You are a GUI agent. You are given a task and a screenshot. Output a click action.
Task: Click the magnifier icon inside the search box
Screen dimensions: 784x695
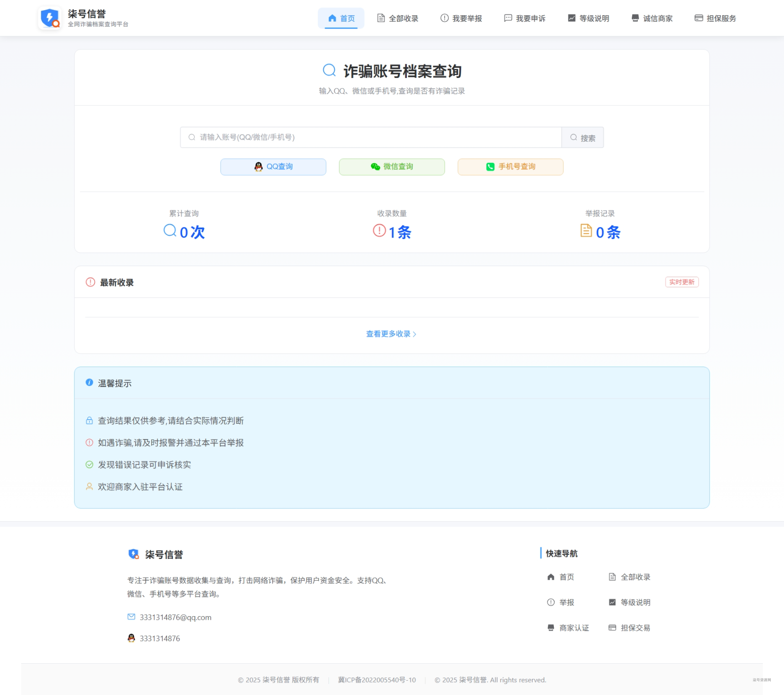click(190, 137)
